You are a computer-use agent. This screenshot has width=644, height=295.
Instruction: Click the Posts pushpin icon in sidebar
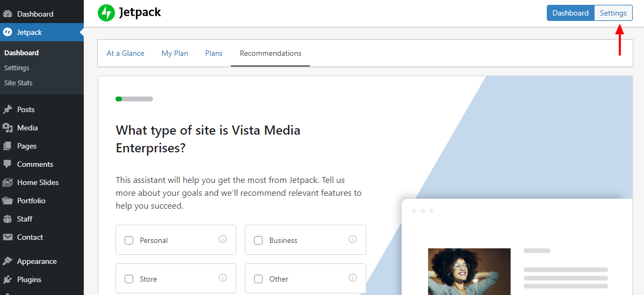click(8, 109)
